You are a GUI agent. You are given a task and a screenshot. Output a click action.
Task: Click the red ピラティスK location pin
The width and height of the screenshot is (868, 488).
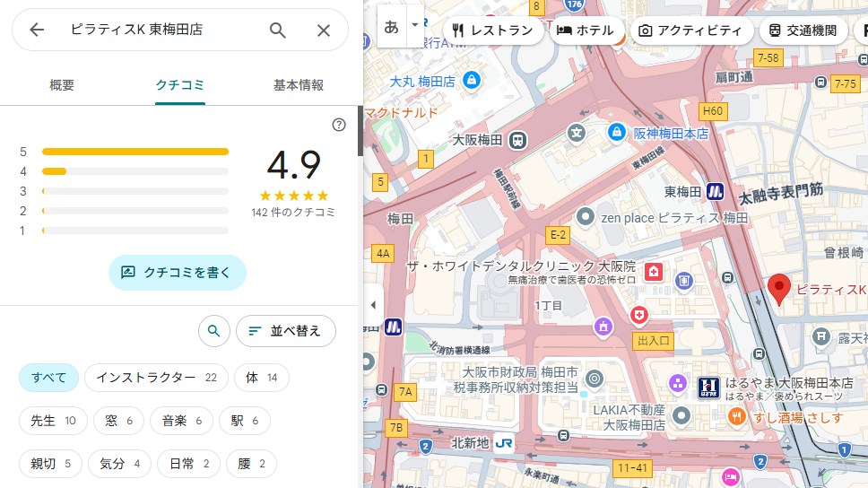[x=779, y=290]
